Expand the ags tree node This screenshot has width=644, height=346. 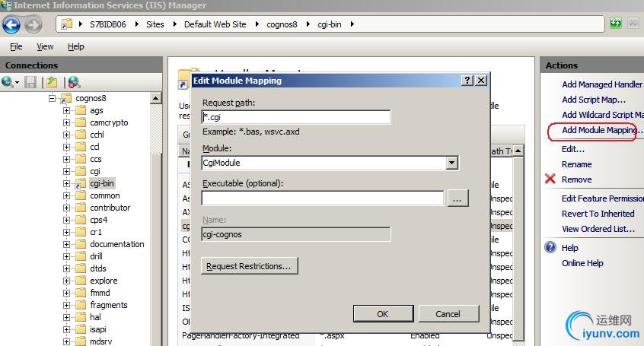coord(66,110)
